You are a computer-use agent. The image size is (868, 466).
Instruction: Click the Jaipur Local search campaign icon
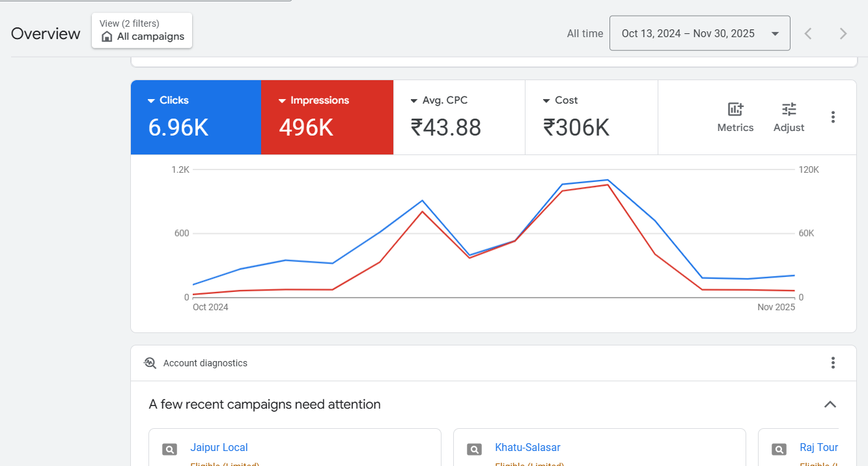click(x=169, y=449)
